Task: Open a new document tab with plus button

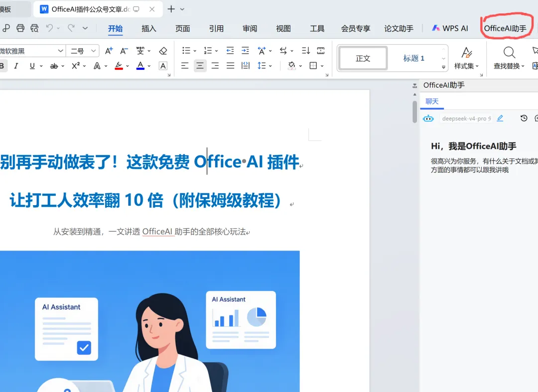Action: click(171, 9)
